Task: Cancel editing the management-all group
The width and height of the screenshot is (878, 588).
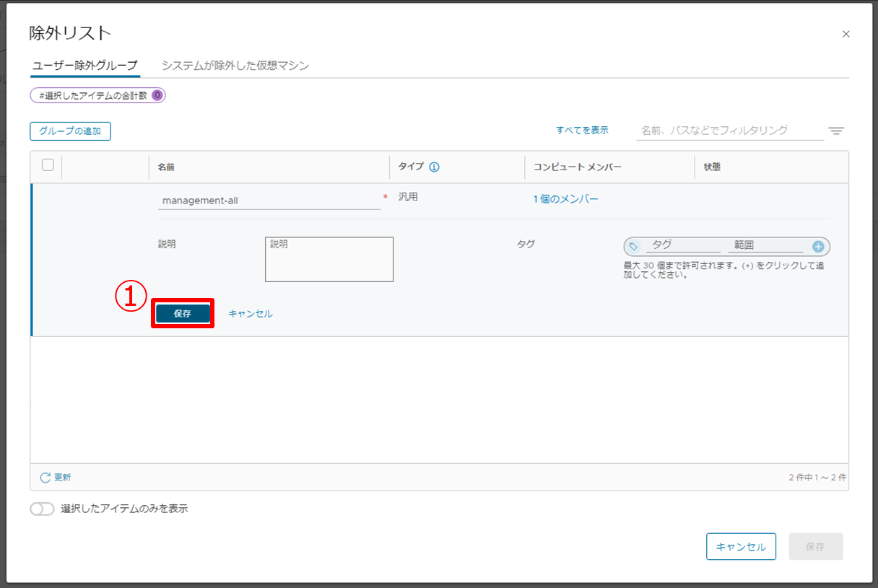Action: (x=250, y=314)
